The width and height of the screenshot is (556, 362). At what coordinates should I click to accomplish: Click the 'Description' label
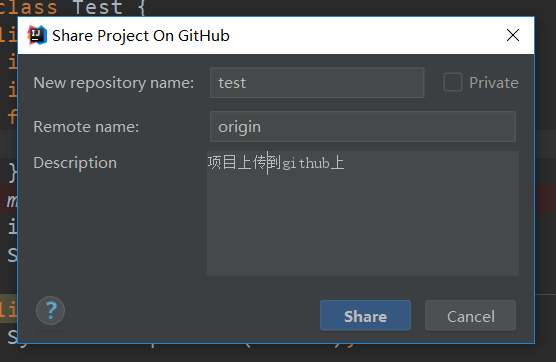75,163
